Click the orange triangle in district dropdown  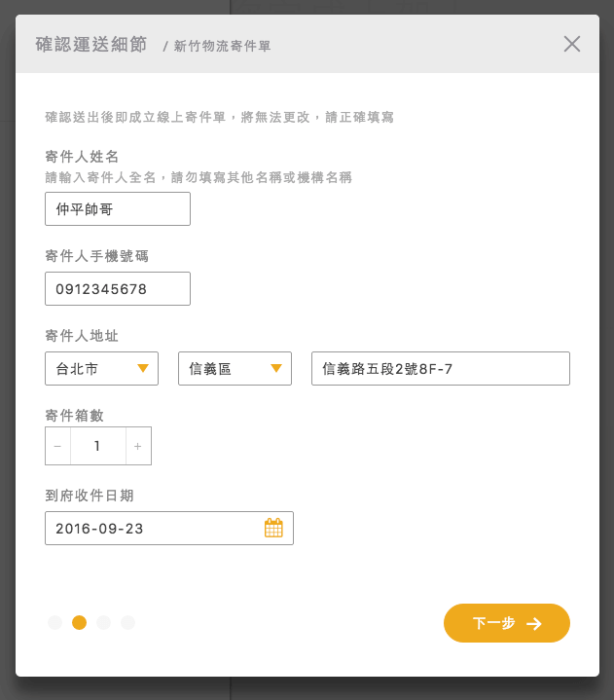(x=275, y=368)
